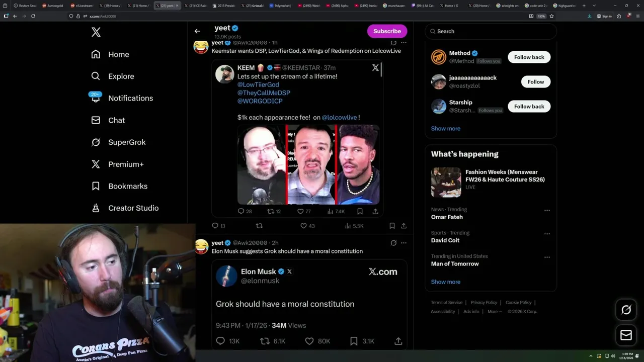
Task: Open options menu for Omar Fateh trend
Action: point(547,210)
